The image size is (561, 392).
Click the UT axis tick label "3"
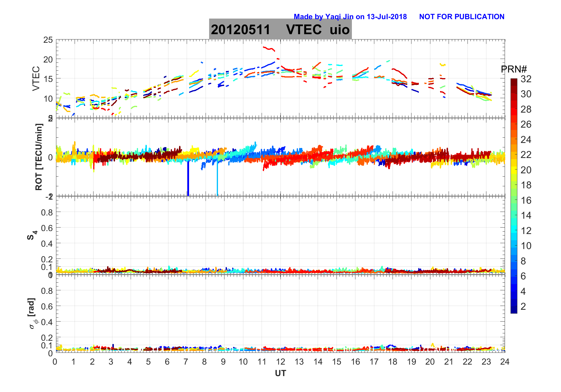tap(111, 362)
